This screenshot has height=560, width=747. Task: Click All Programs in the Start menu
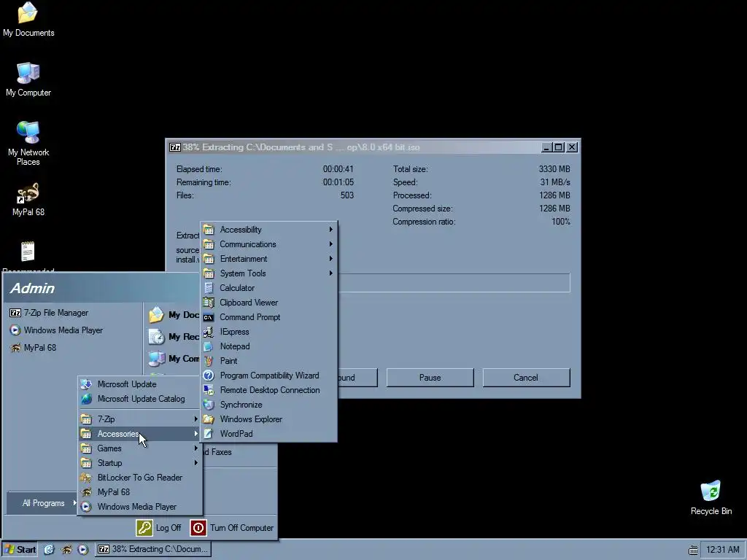[43, 503]
